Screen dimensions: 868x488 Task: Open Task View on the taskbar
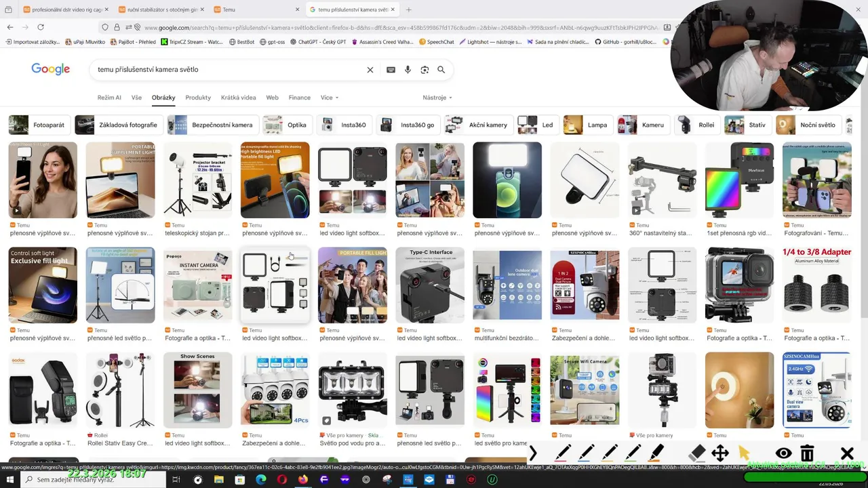point(176,479)
